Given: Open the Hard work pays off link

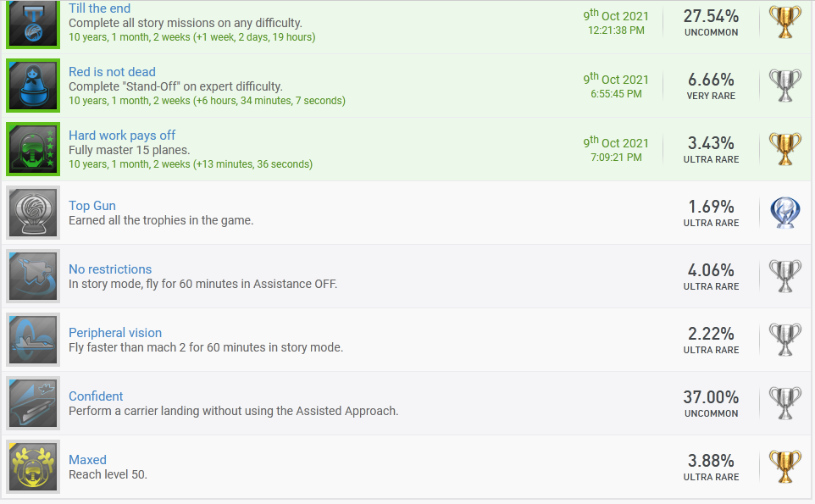Looking at the screenshot, I should 122,136.
